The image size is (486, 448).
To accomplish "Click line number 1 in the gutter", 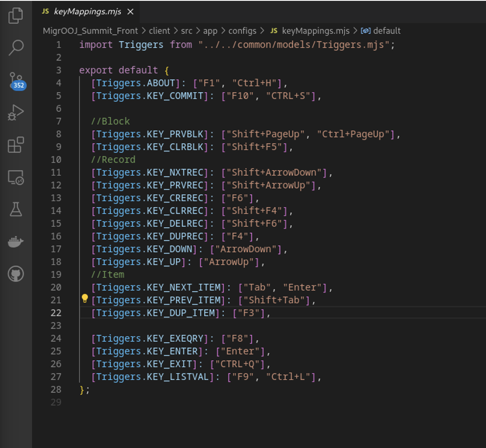I will [58, 45].
